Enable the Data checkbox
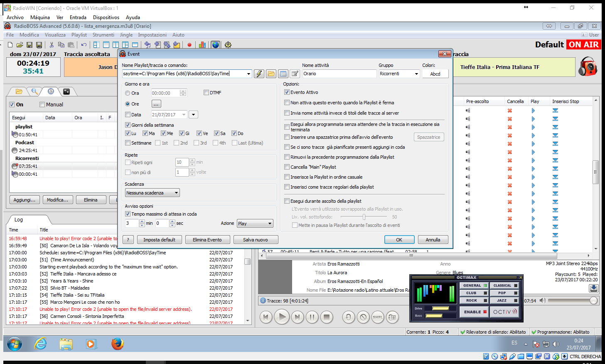Screen dimensions: 605x364 128,115
